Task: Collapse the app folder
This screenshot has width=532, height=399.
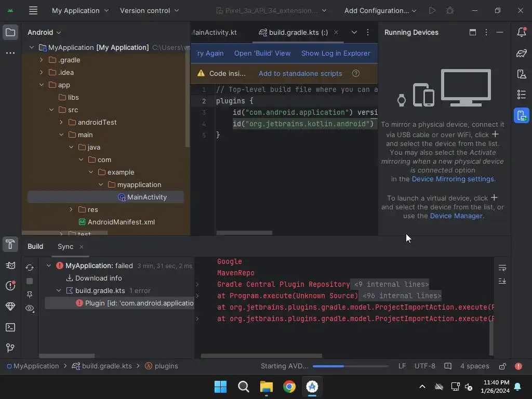Action: click(x=42, y=85)
